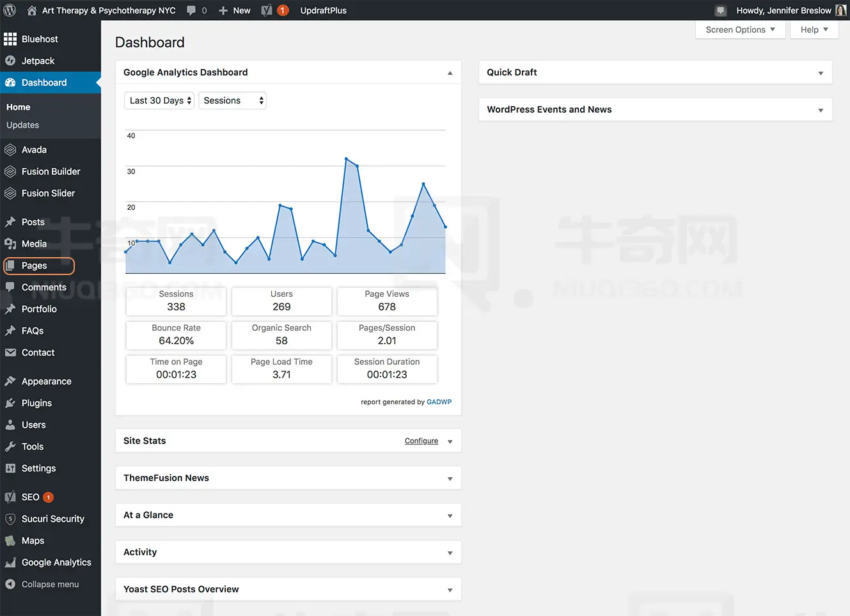The height and width of the screenshot is (616, 850).
Task: Expand the Site Stats panel arrow
Action: click(x=450, y=441)
